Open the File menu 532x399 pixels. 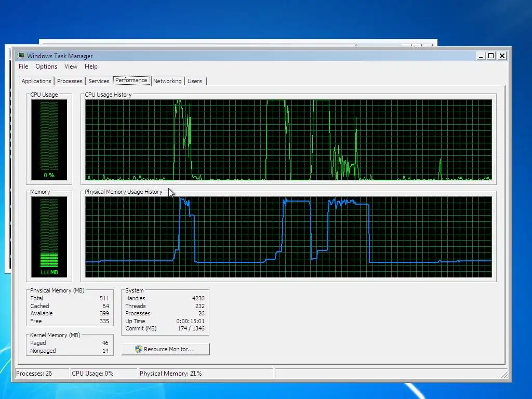tap(23, 66)
